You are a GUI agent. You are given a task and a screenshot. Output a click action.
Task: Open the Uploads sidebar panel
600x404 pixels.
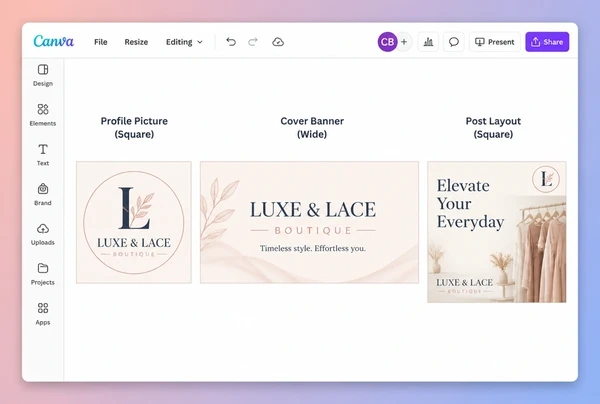[x=43, y=234]
